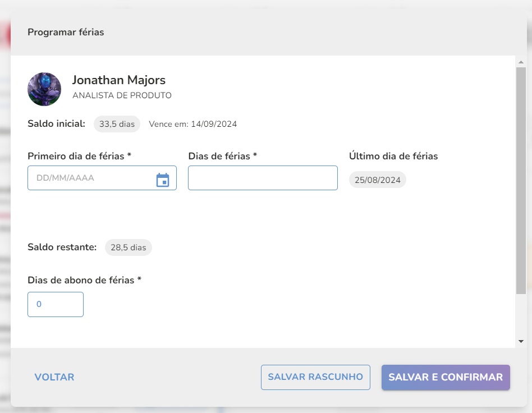Click the Programar férias dialog title

point(66,32)
